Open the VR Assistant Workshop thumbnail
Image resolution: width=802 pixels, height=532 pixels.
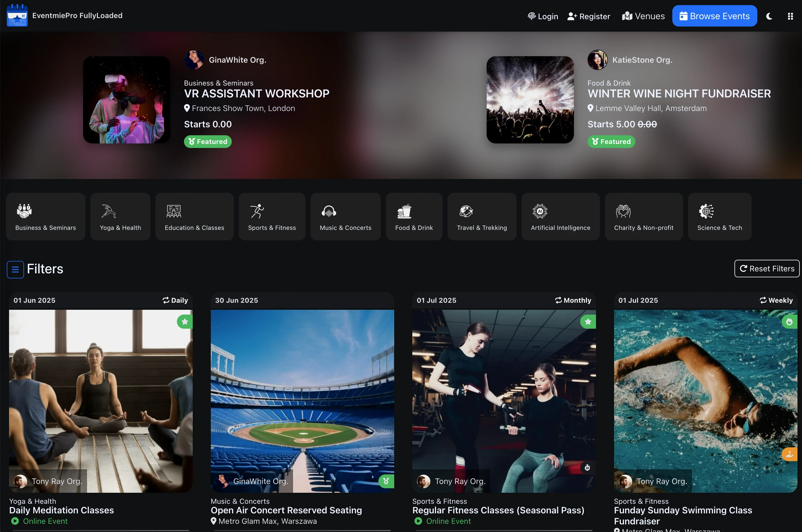(x=127, y=100)
